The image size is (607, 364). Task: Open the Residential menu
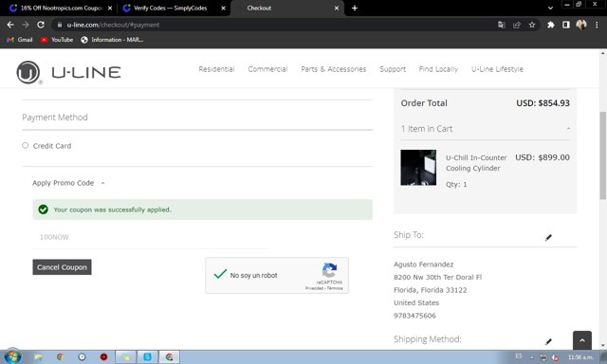coord(216,69)
